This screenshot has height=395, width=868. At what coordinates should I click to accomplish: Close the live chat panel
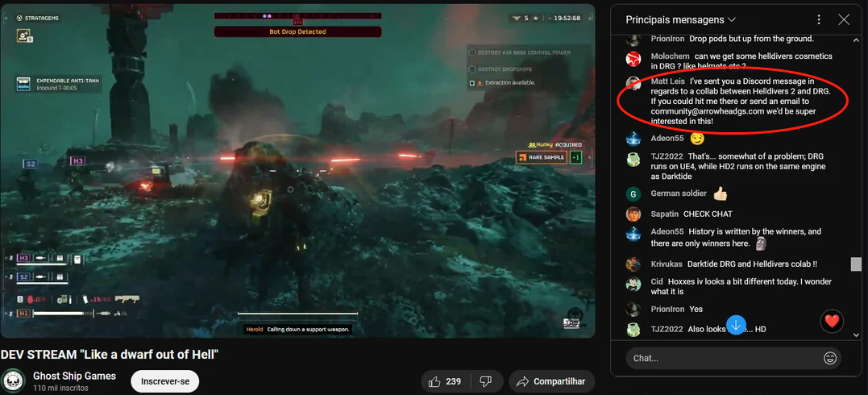[x=844, y=19]
